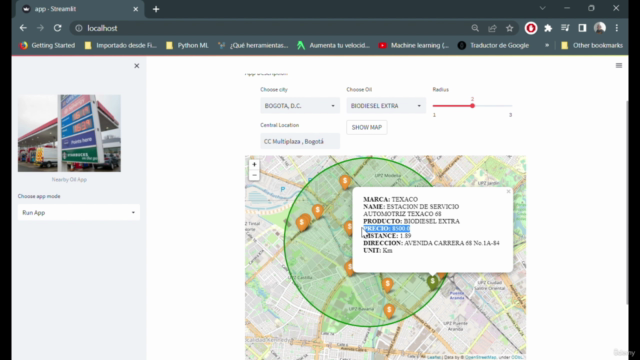The image size is (640, 360).
Task: Open the Machine learning YouTube bookmark
Action: pyautogui.click(x=414, y=45)
